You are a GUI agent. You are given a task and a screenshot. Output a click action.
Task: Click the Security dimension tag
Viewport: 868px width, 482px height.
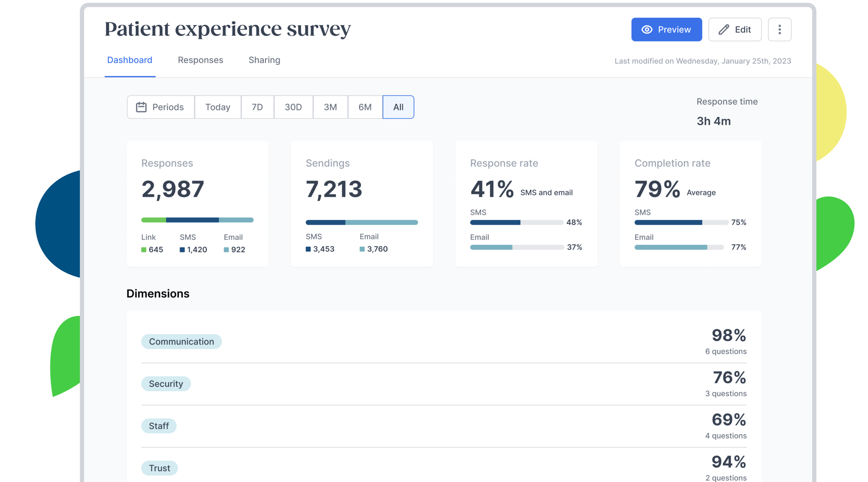pyautogui.click(x=166, y=384)
